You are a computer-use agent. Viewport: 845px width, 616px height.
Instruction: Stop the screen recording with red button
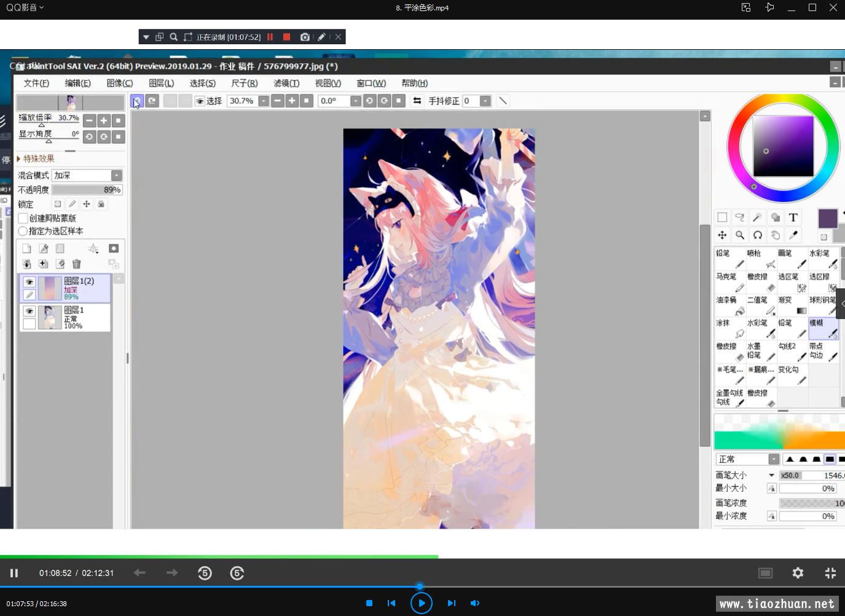pos(286,37)
